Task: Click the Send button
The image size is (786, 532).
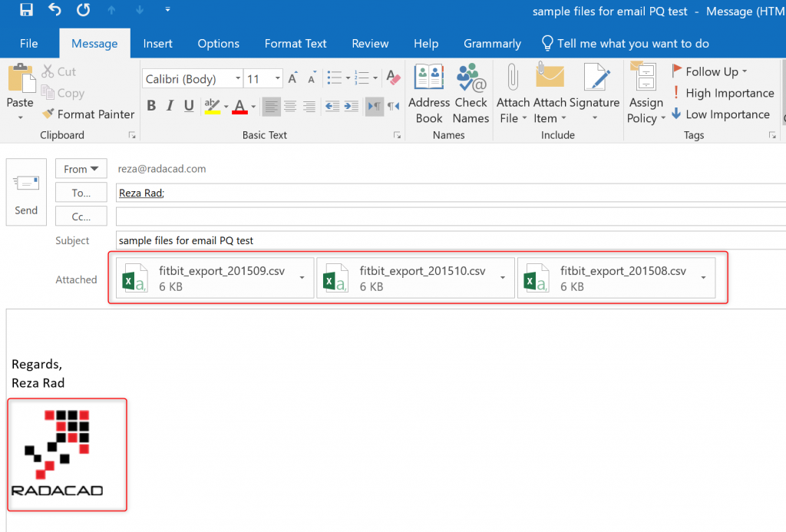Action: (x=26, y=193)
